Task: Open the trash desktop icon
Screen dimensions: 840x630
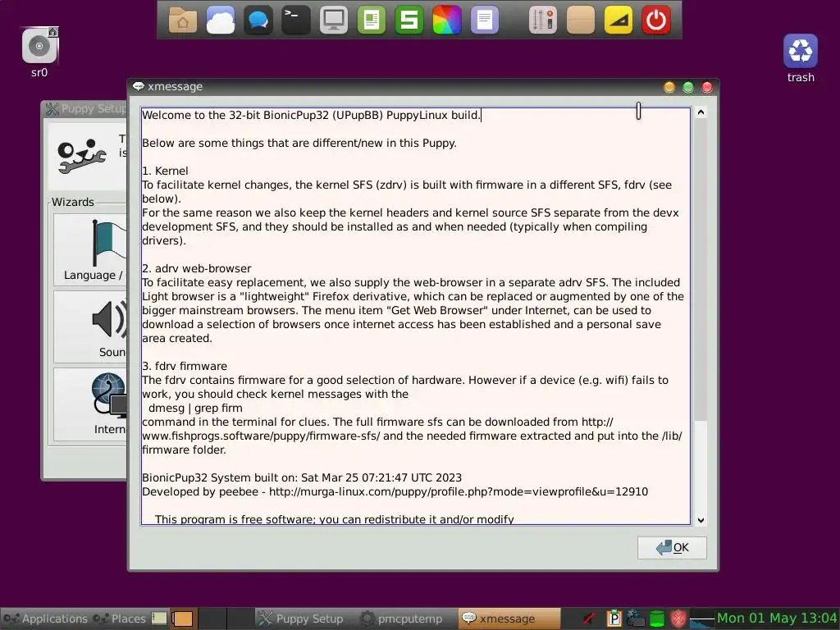Action: tap(801, 58)
